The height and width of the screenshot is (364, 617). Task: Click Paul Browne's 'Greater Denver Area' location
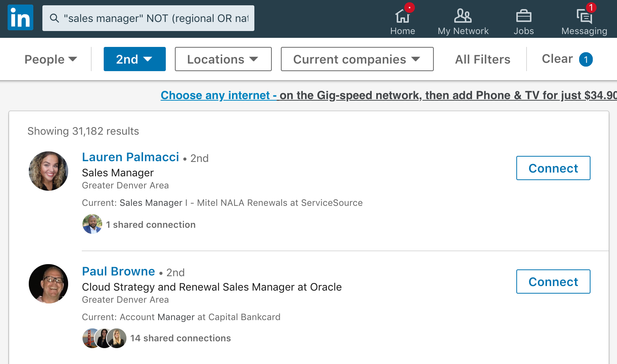pos(125,300)
